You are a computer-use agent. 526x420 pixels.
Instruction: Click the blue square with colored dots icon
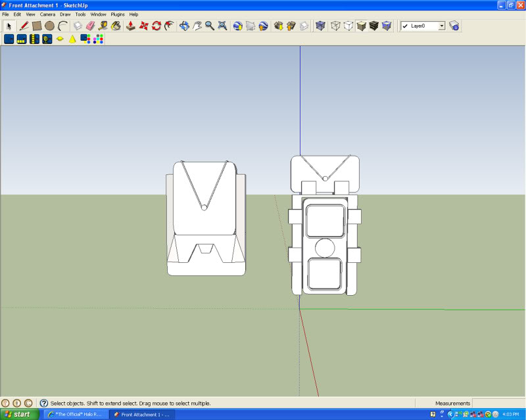(85, 39)
